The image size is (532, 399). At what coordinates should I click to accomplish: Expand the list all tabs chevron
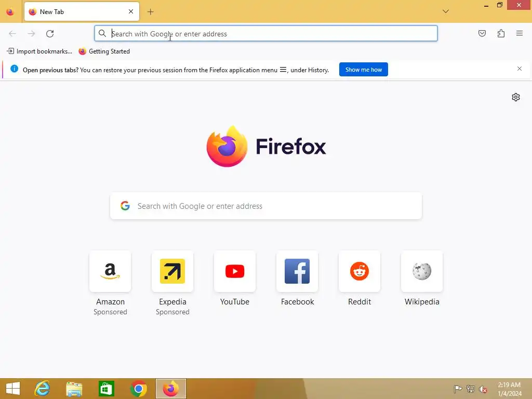(x=445, y=11)
